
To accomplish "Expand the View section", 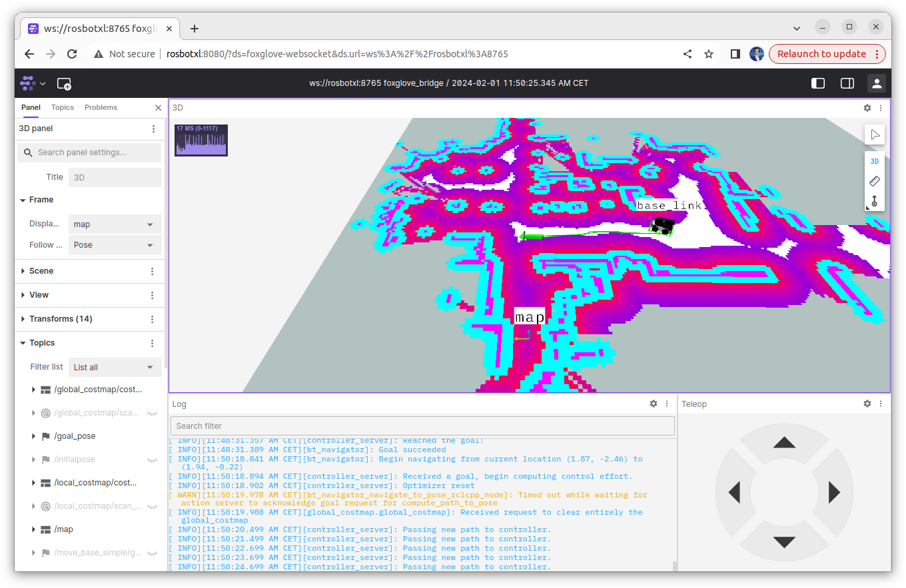I will click(x=23, y=295).
